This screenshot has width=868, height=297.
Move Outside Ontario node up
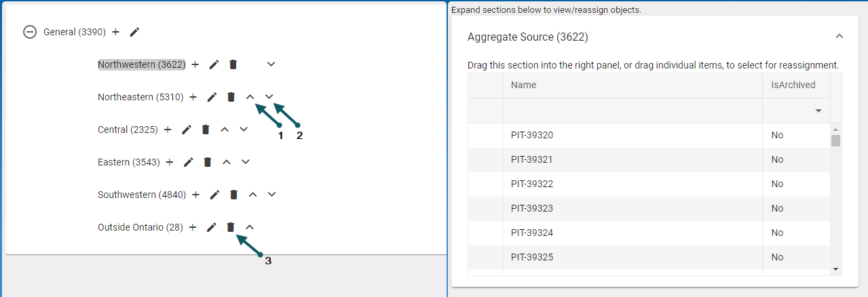click(250, 227)
